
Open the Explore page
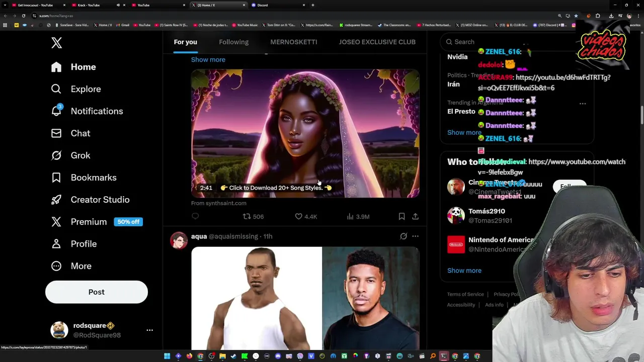click(76, 89)
